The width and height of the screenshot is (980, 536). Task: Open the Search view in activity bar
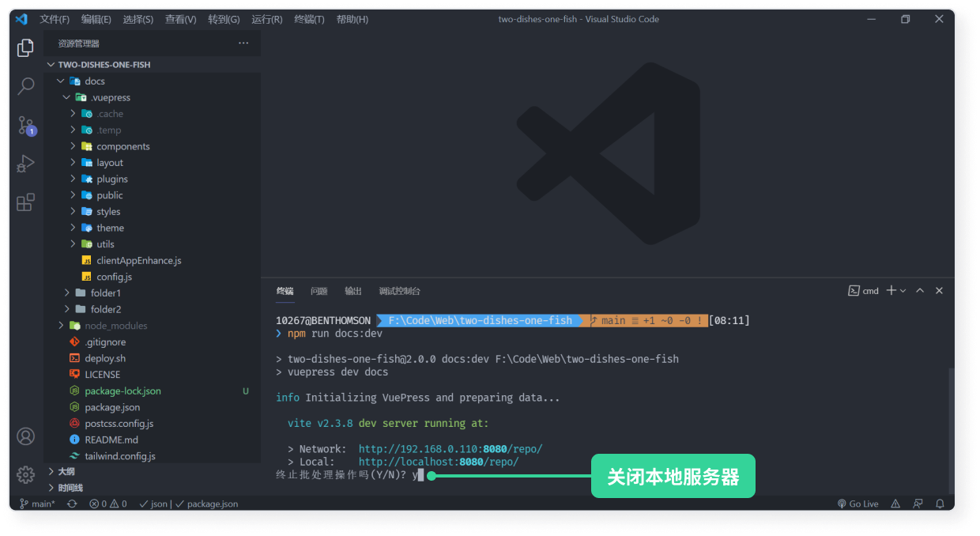(x=26, y=86)
